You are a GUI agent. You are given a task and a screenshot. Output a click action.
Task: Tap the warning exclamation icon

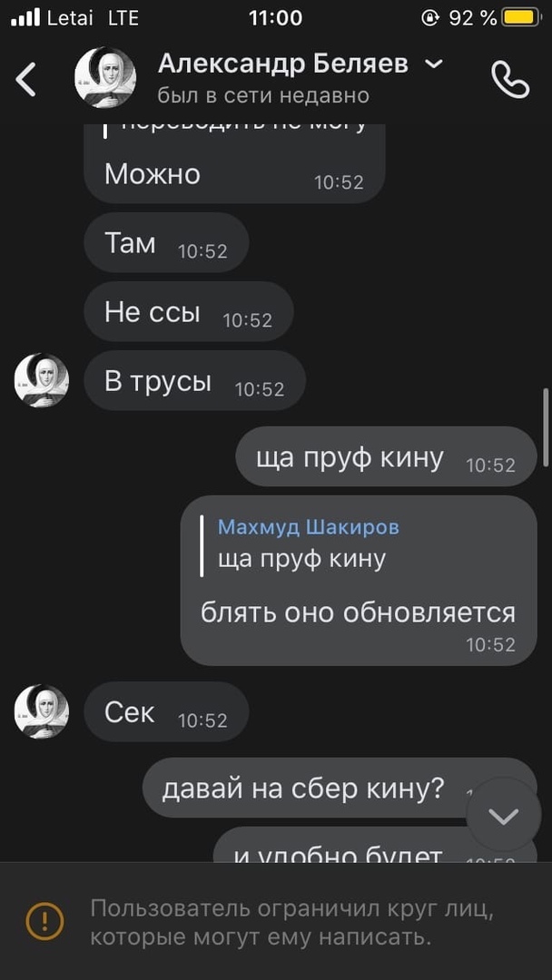coord(44,920)
